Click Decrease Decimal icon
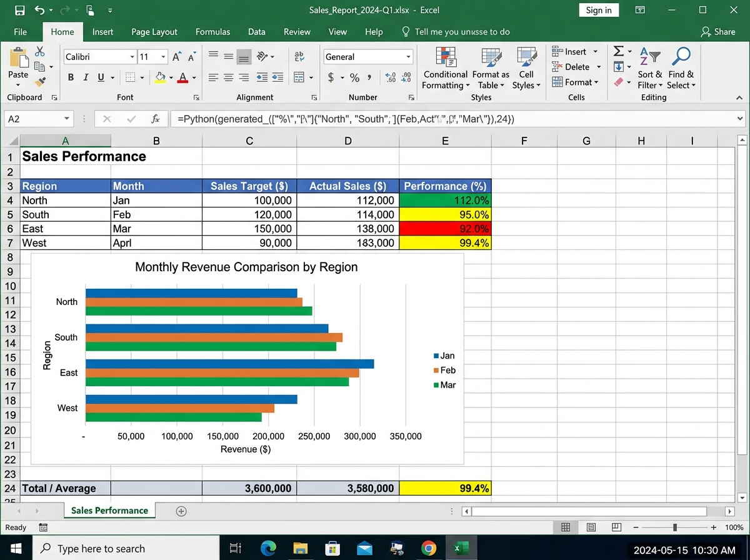750x560 pixels. (x=406, y=77)
